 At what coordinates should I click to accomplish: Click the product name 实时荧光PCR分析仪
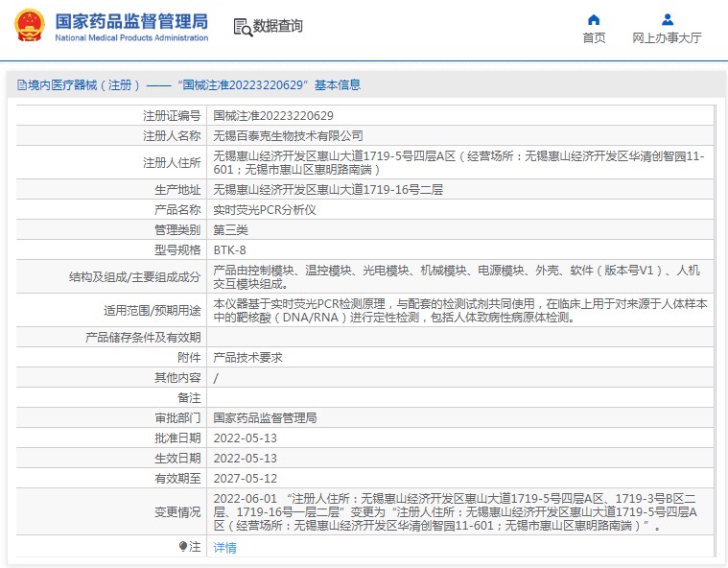pos(264,209)
